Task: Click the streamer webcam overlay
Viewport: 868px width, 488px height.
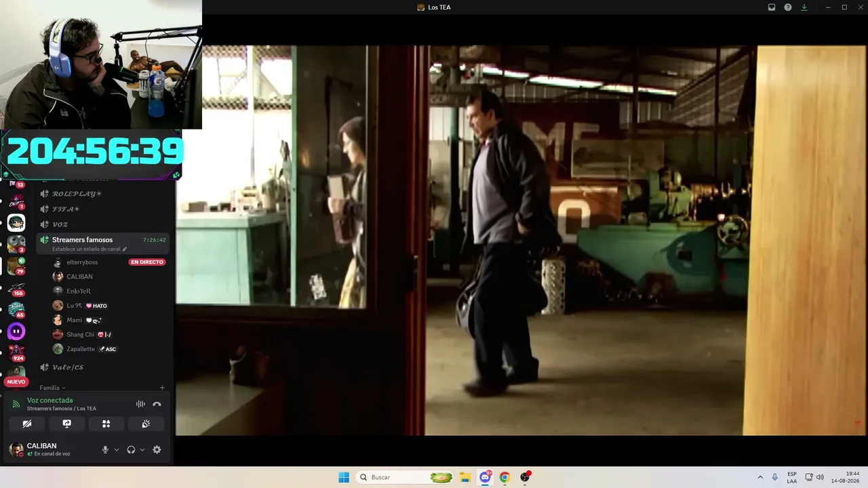Action: click(x=101, y=64)
